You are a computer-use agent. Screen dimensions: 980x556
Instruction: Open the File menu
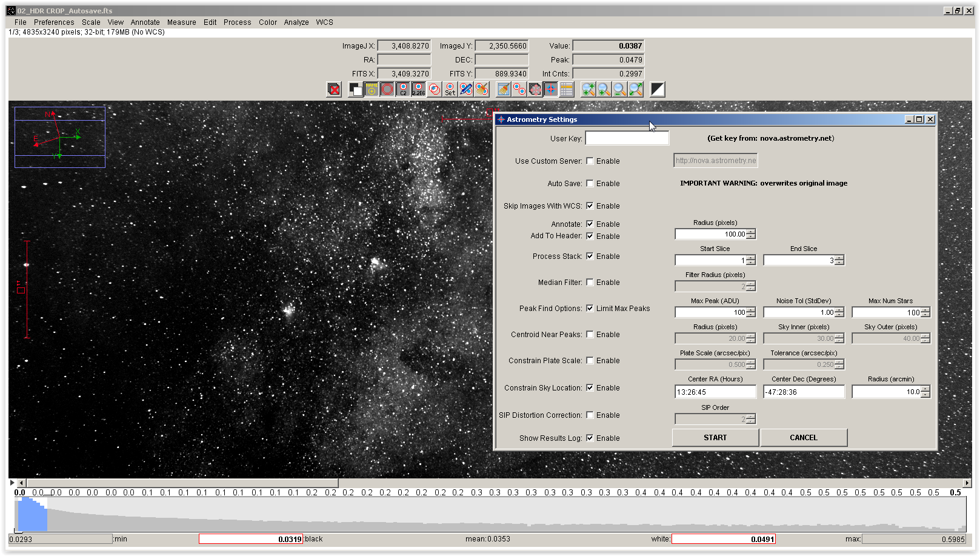21,22
